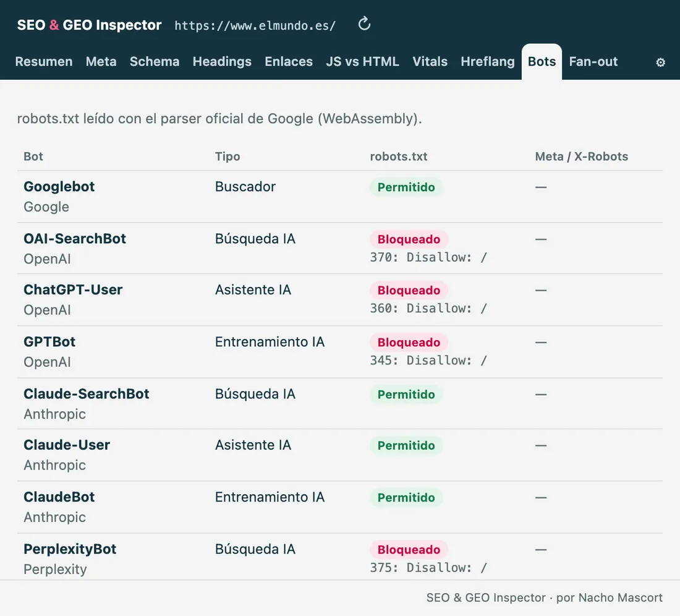Go to the Schema tab
The height and width of the screenshot is (616, 680).
[155, 62]
